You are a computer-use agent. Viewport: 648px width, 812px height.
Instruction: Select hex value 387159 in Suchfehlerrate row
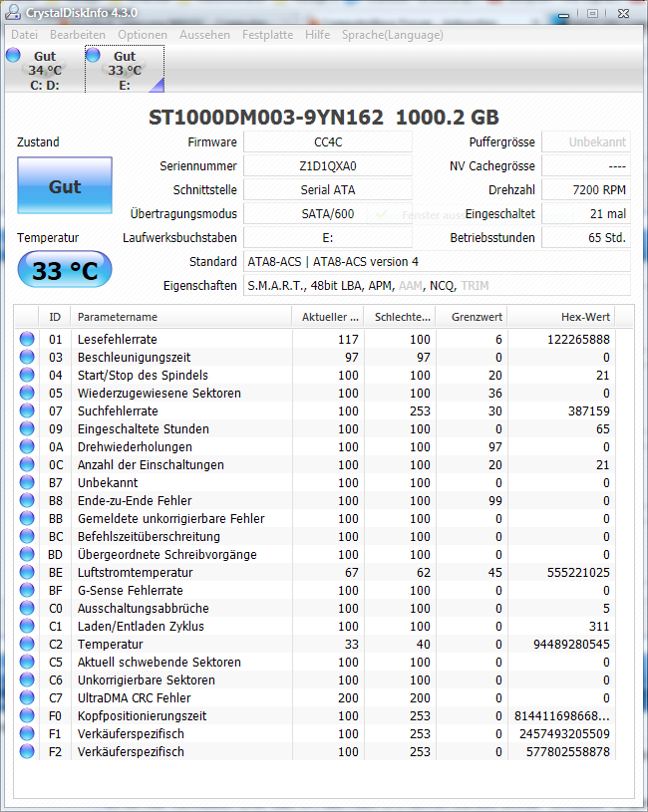coord(589,411)
